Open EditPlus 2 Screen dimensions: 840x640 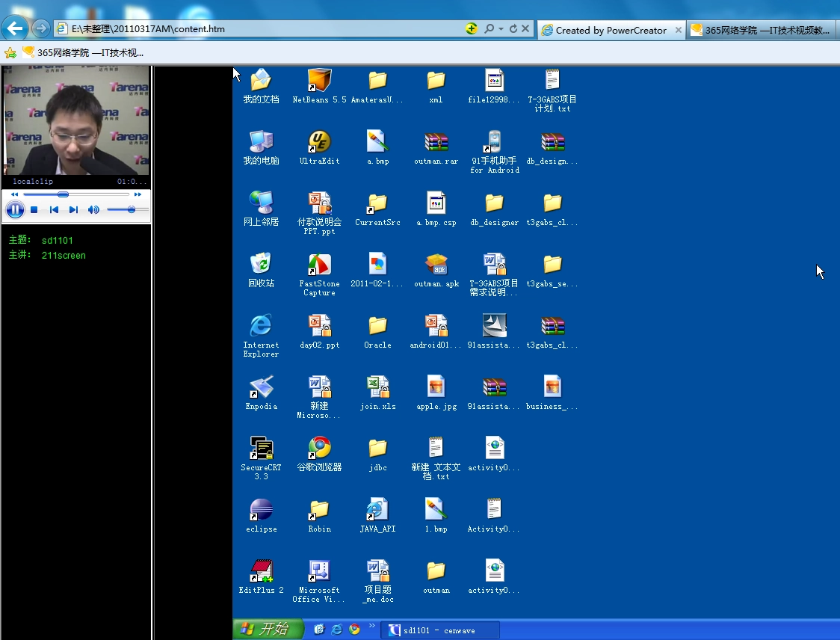(261, 572)
